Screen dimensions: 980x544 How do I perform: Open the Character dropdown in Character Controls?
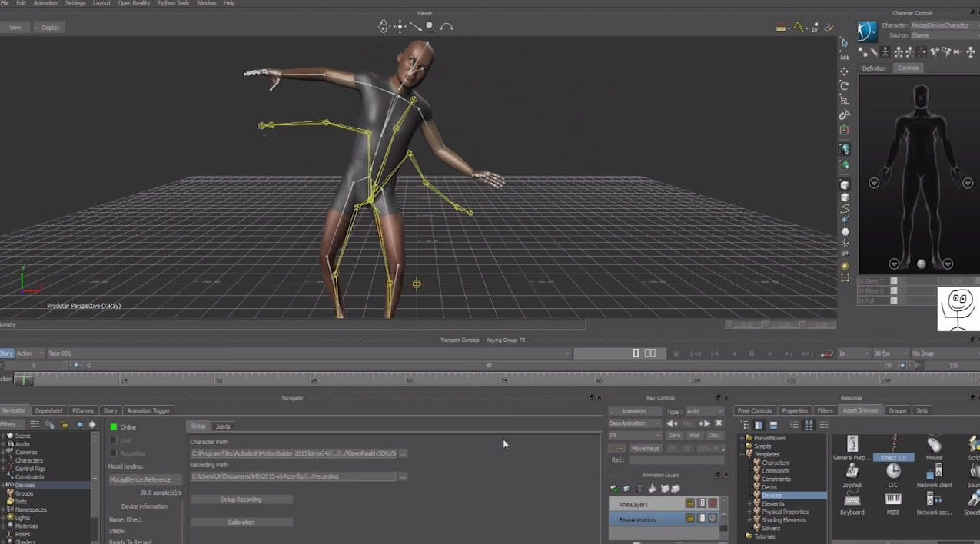944,25
